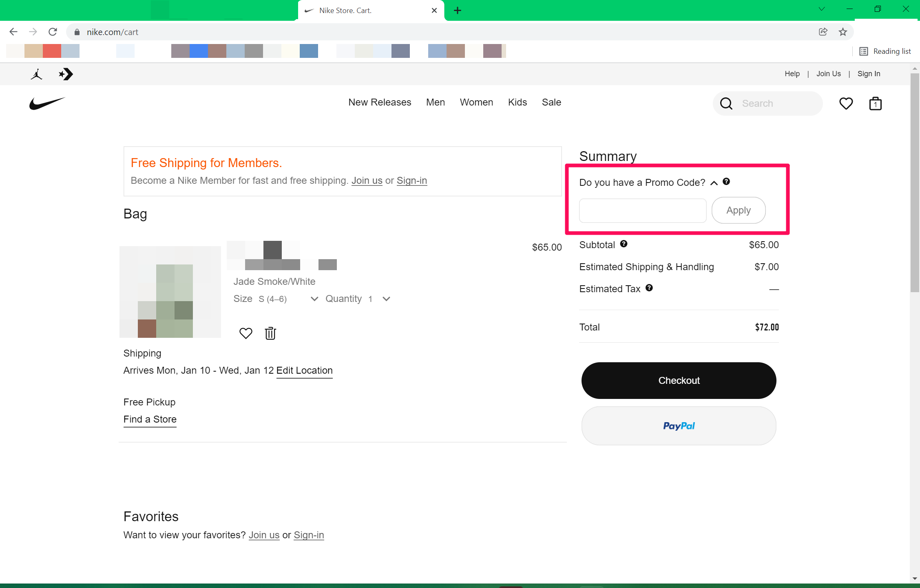Click the Promo Code help question icon
This screenshot has height=588, width=920.
(x=726, y=182)
